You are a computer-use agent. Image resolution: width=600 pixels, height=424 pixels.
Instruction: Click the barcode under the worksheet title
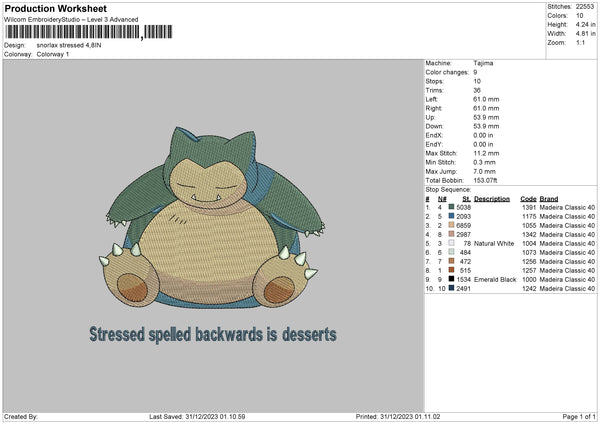pyautogui.click(x=89, y=32)
